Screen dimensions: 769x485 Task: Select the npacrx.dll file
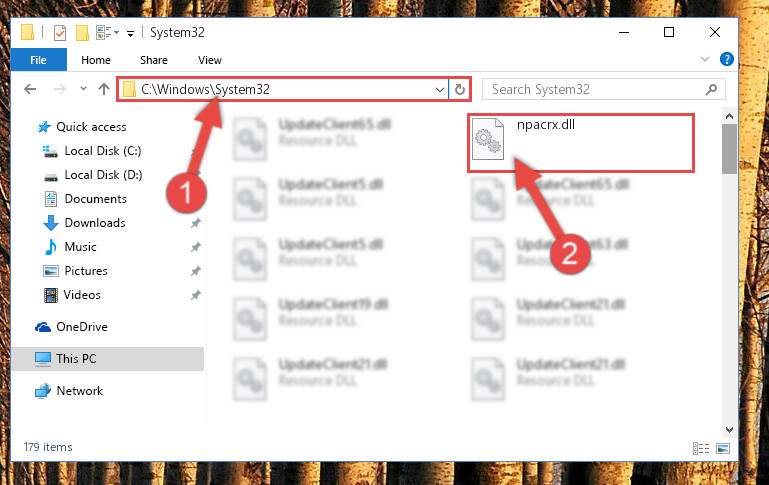581,143
